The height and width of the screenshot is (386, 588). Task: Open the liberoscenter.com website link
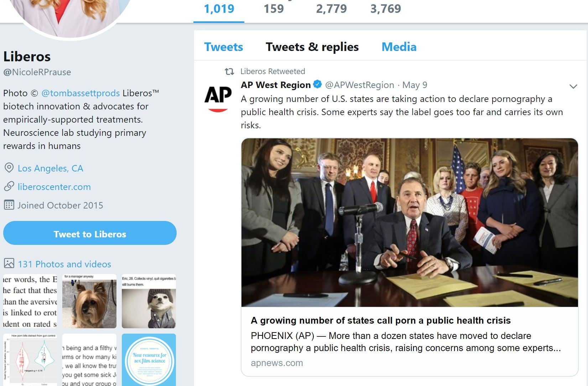tap(54, 187)
